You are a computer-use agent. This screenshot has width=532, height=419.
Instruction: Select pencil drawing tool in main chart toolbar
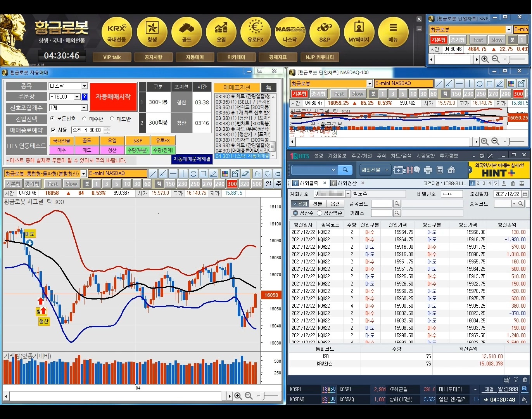(x=214, y=173)
